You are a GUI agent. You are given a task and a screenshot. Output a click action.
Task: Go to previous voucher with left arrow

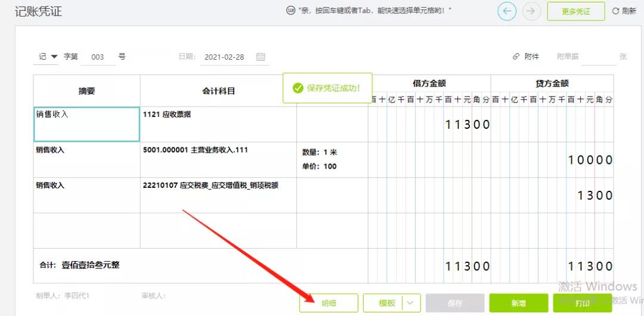pos(507,11)
